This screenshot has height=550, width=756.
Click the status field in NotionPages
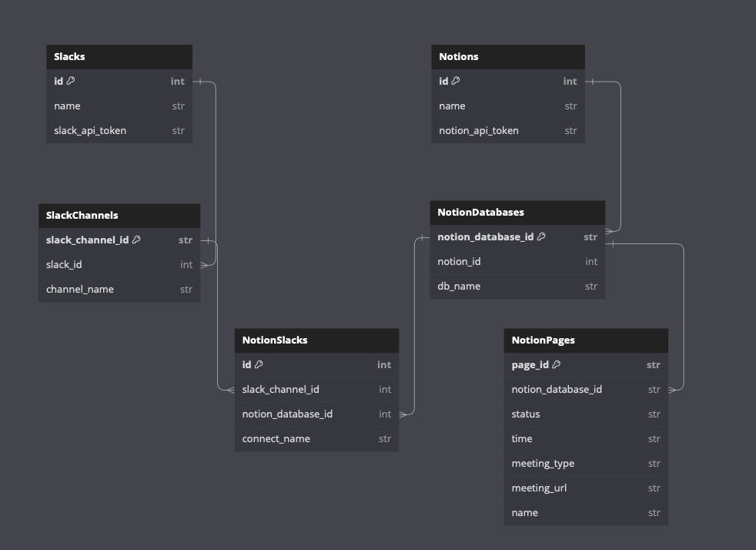[586, 414]
